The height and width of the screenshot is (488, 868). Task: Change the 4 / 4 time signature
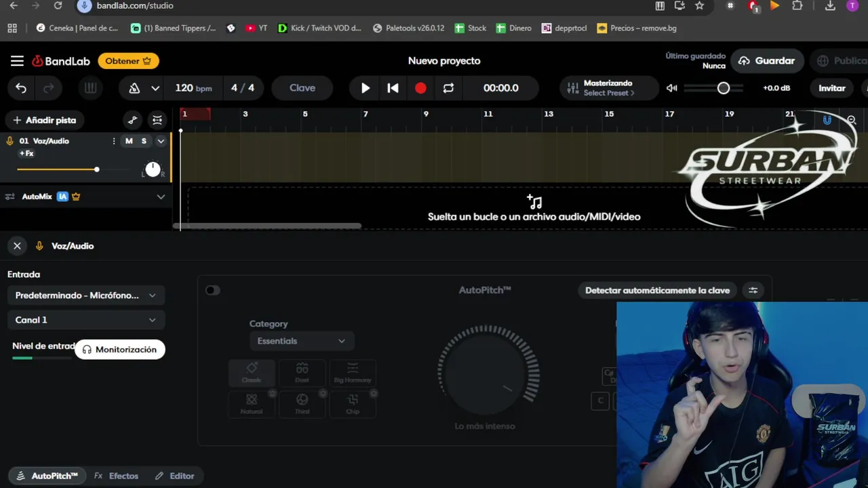(243, 88)
